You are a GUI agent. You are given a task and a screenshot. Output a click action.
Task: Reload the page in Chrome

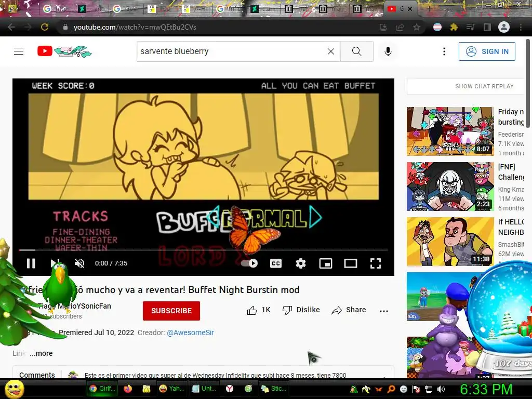pos(45,27)
